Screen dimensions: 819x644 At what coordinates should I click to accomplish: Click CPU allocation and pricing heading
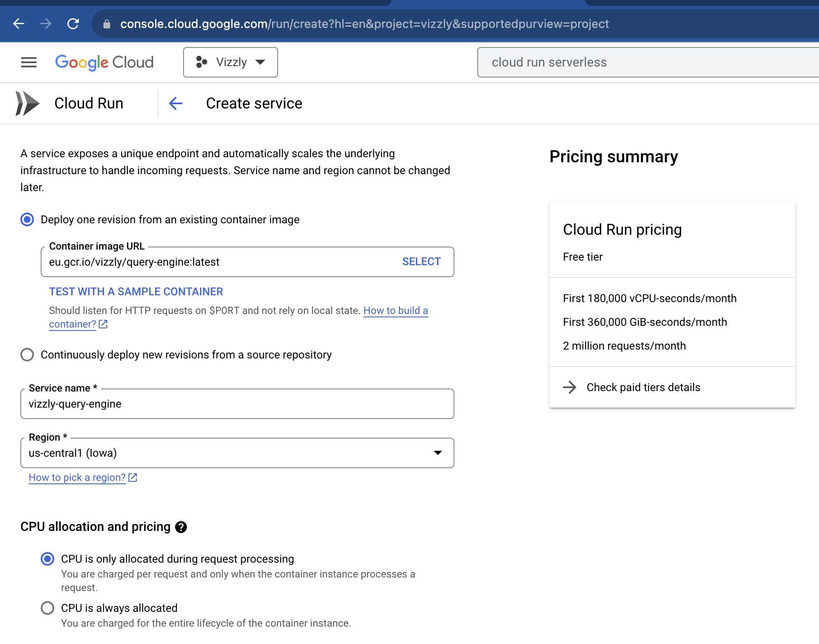click(95, 527)
